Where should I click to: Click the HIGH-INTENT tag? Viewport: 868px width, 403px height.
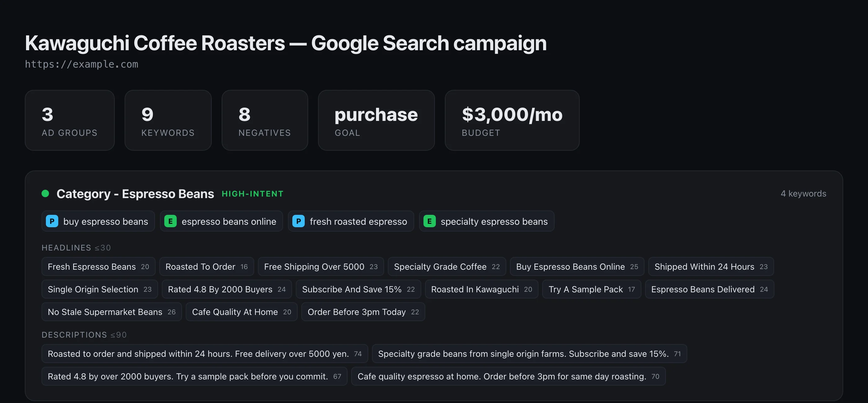click(253, 194)
